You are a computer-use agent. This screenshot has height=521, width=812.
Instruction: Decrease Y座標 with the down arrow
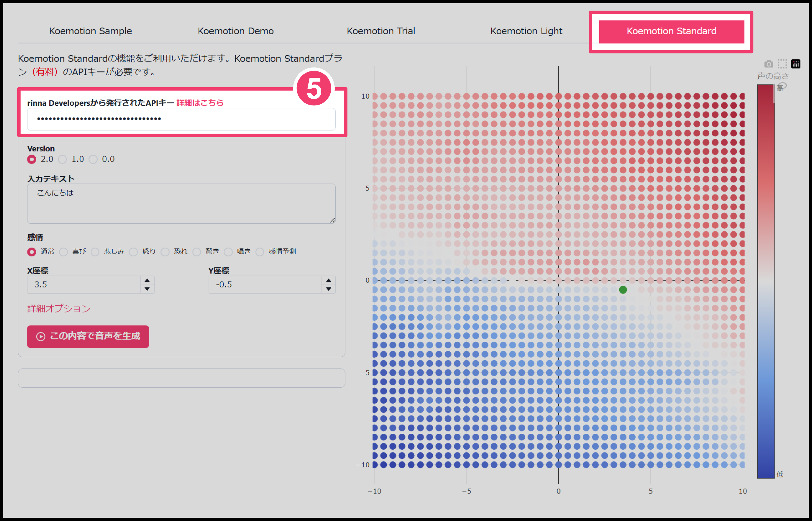point(328,289)
